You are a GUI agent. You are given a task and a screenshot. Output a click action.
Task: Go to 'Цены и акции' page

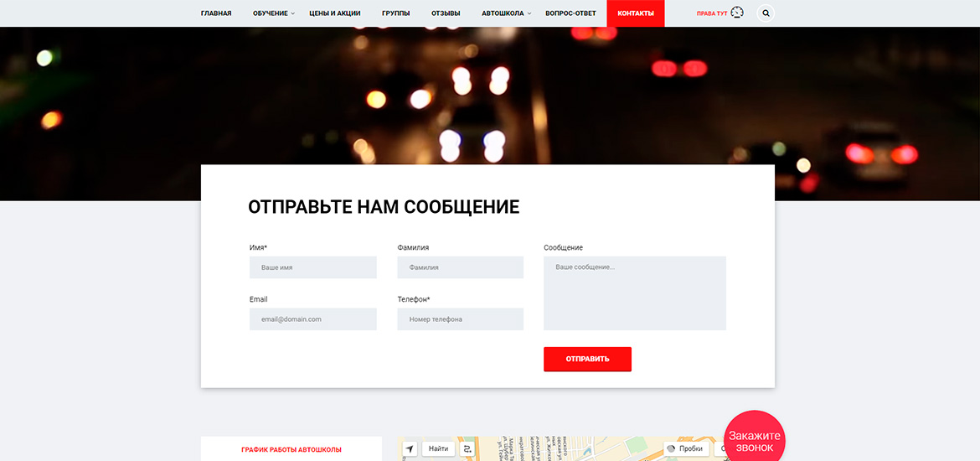tap(335, 13)
